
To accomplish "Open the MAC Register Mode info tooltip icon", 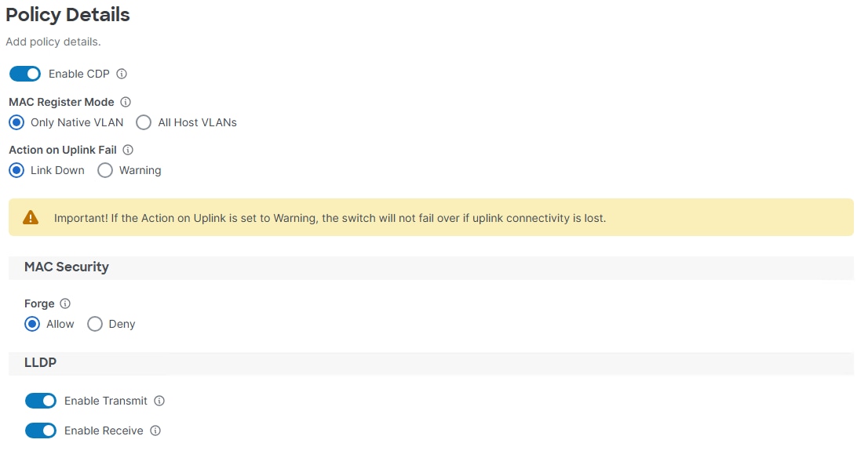I will (x=126, y=102).
